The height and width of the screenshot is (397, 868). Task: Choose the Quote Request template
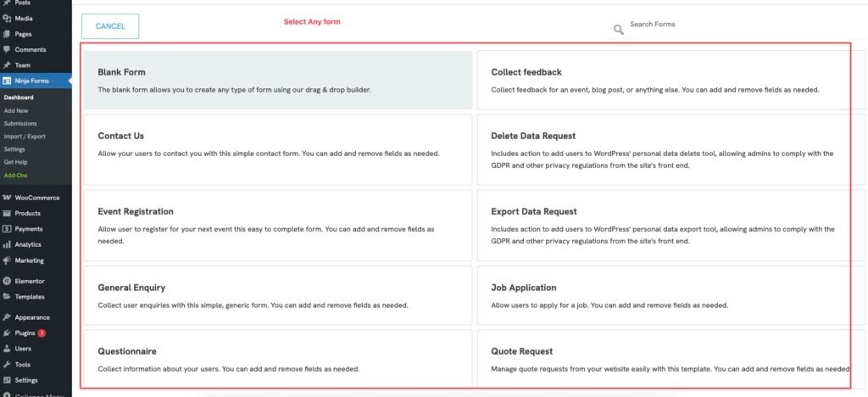coord(671,359)
